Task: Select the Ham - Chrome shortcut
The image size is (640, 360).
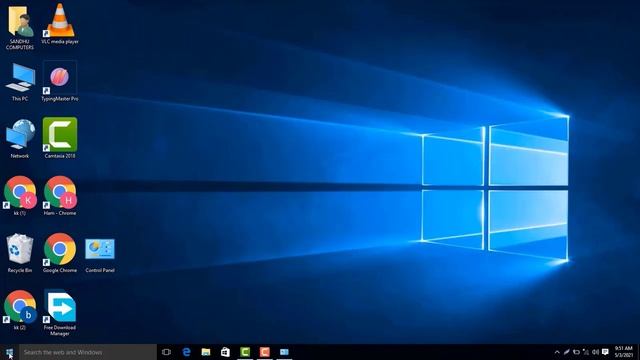Action: coord(60,196)
